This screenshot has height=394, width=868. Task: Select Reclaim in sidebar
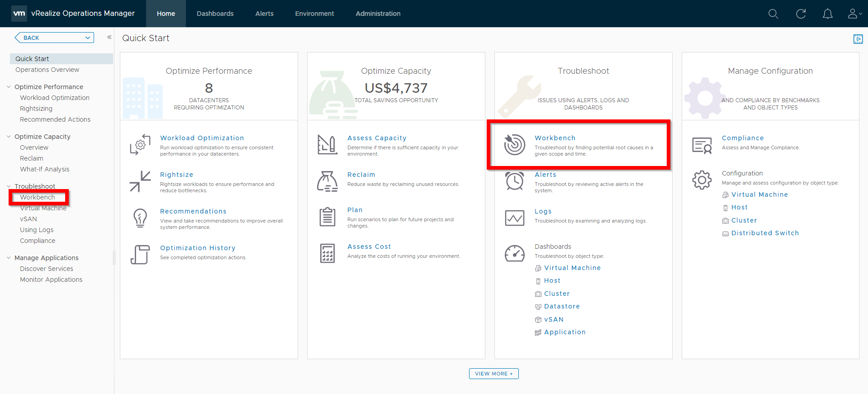pos(32,158)
